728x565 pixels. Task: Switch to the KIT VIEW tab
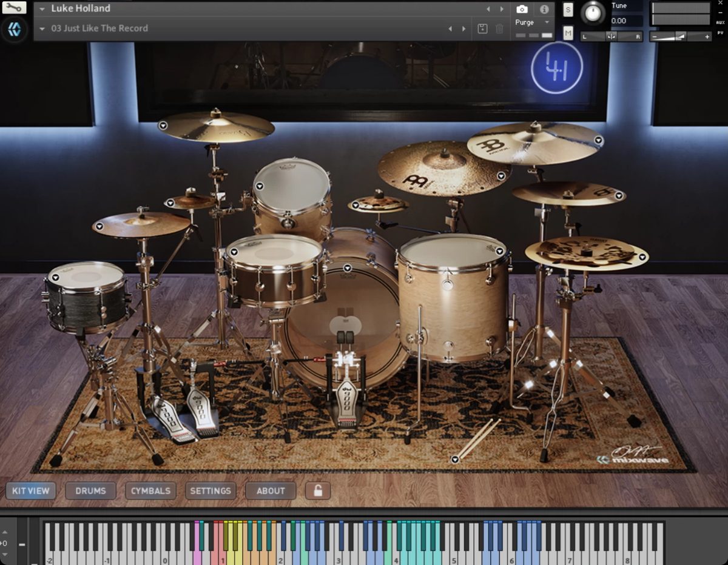point(31,490)
